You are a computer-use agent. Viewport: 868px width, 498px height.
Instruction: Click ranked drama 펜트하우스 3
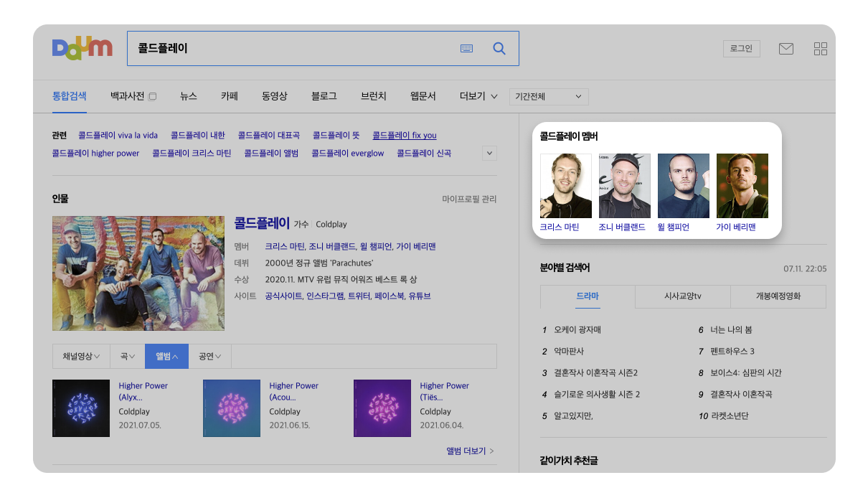732,352
